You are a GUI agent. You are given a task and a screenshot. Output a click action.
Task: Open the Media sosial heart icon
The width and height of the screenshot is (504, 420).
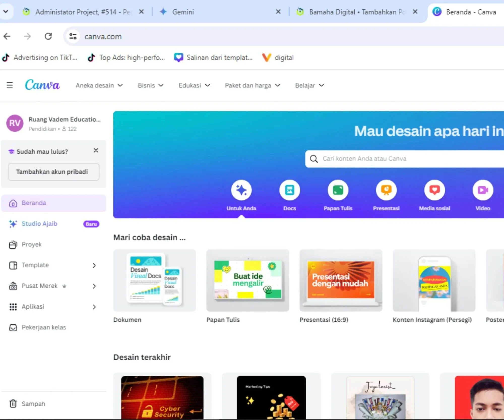(x=434, y=190)
